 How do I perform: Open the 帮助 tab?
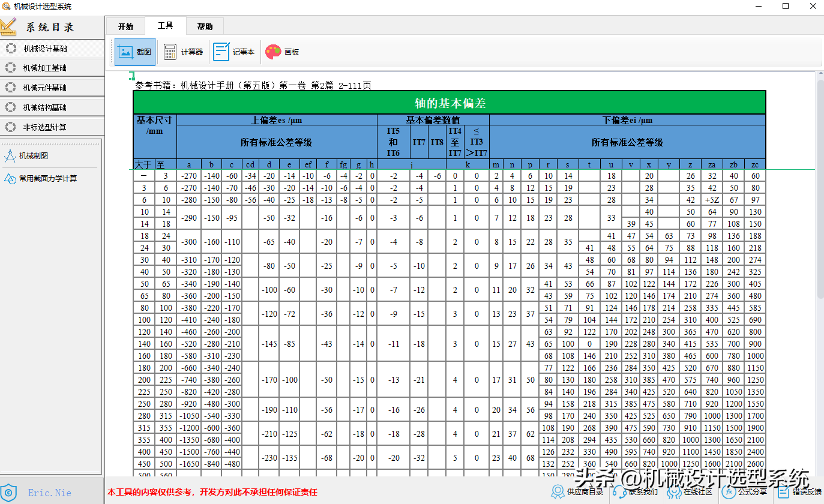point(205,26)
